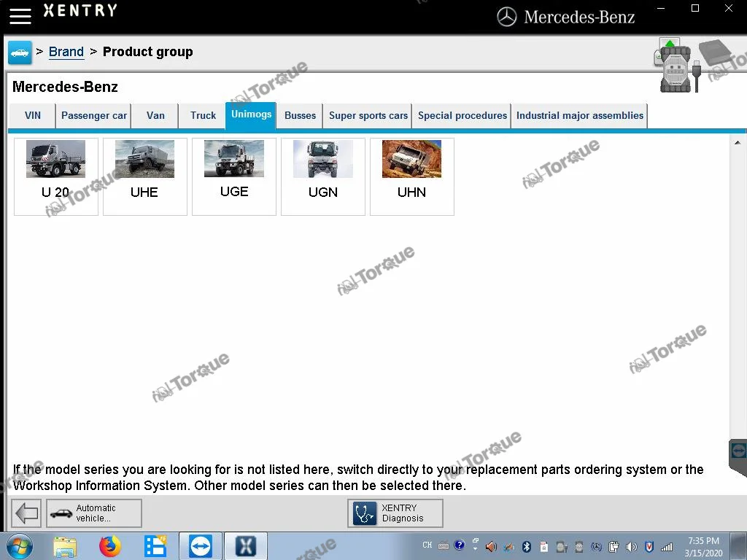This screenshot has height=560, width=747.
Task: Click the orange speaker tray icon
Action: coord(491,547)
